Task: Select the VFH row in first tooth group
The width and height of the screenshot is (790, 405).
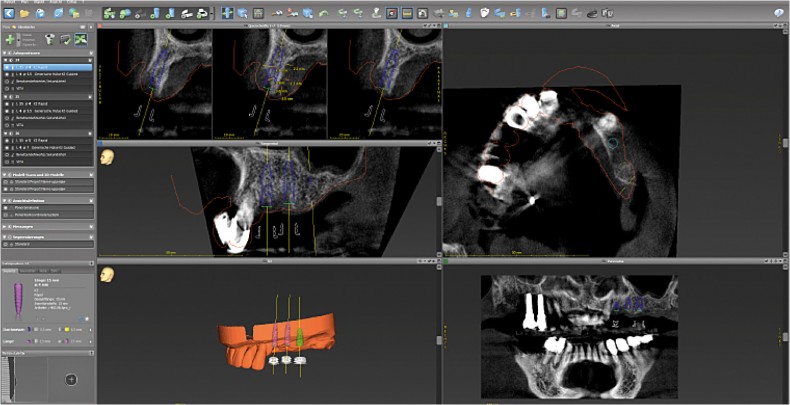Action: coord(48,87)
